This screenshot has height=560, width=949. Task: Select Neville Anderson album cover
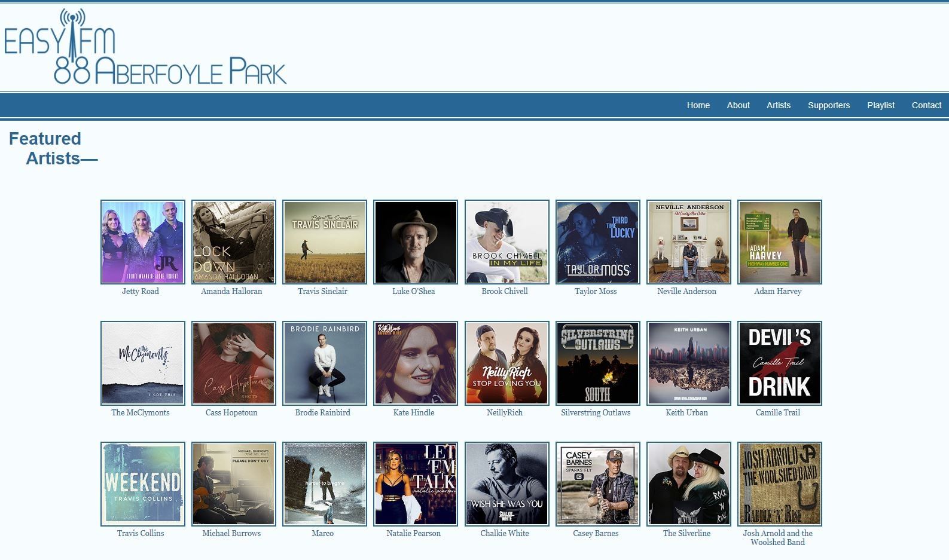pos(689,242)
